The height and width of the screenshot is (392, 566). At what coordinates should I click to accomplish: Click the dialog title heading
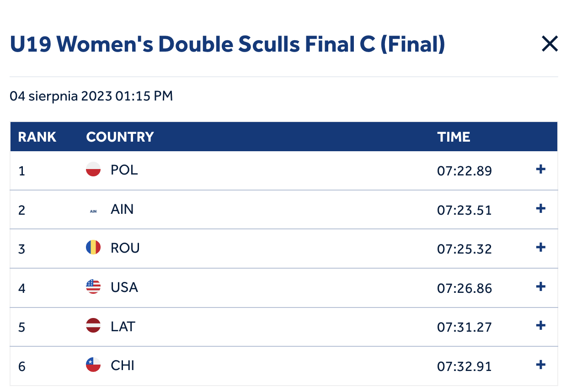tap(227, 44)
